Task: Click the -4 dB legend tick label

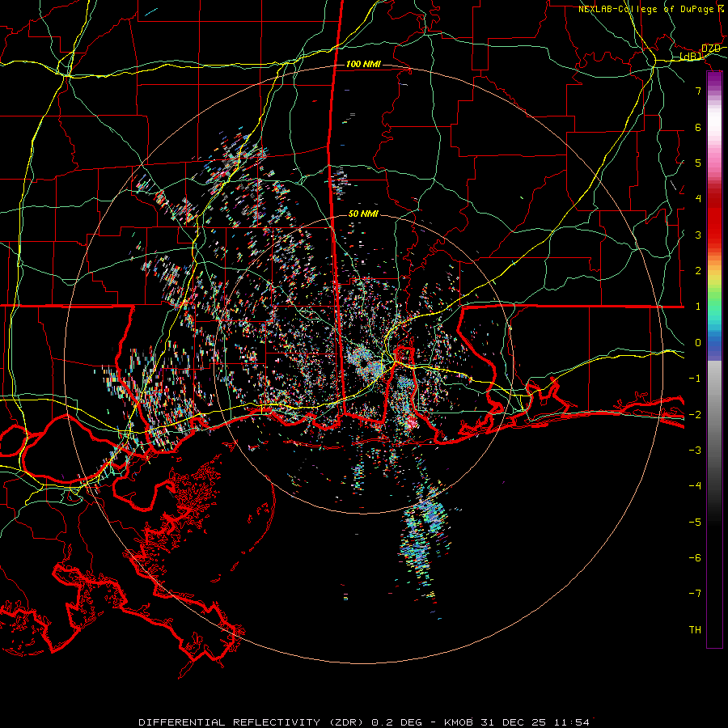Action: pyautogui.click(x=695, y=485)
